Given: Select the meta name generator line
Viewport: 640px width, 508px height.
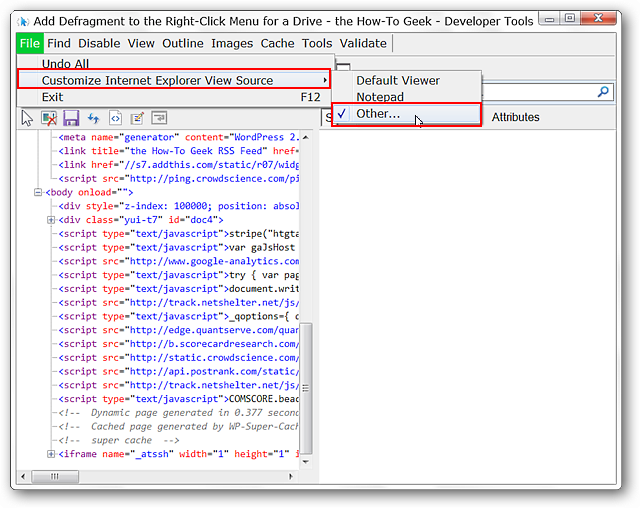Looking at the screenshot, I should [178, 138].
